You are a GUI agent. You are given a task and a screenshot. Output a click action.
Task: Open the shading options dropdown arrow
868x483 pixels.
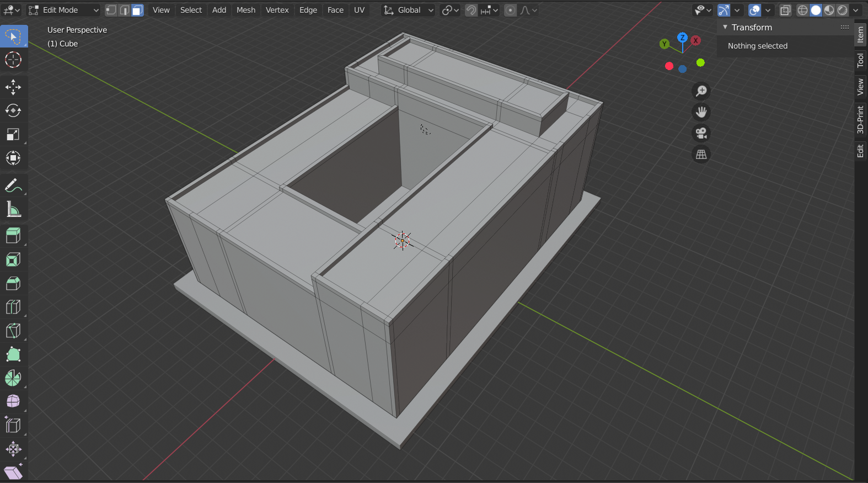point(856,10)
